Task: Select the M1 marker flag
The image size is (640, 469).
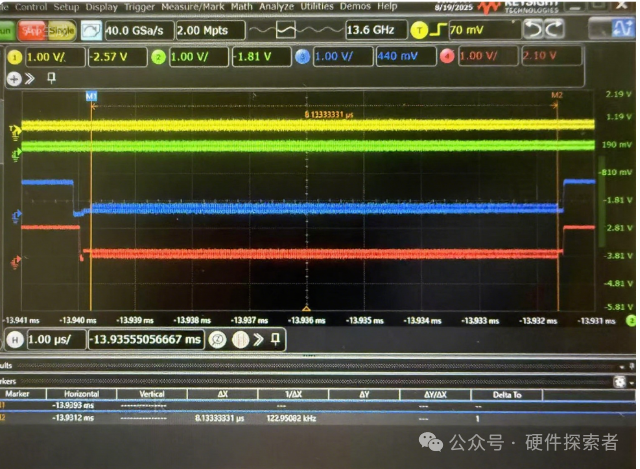Action: [x=91, y=96]
